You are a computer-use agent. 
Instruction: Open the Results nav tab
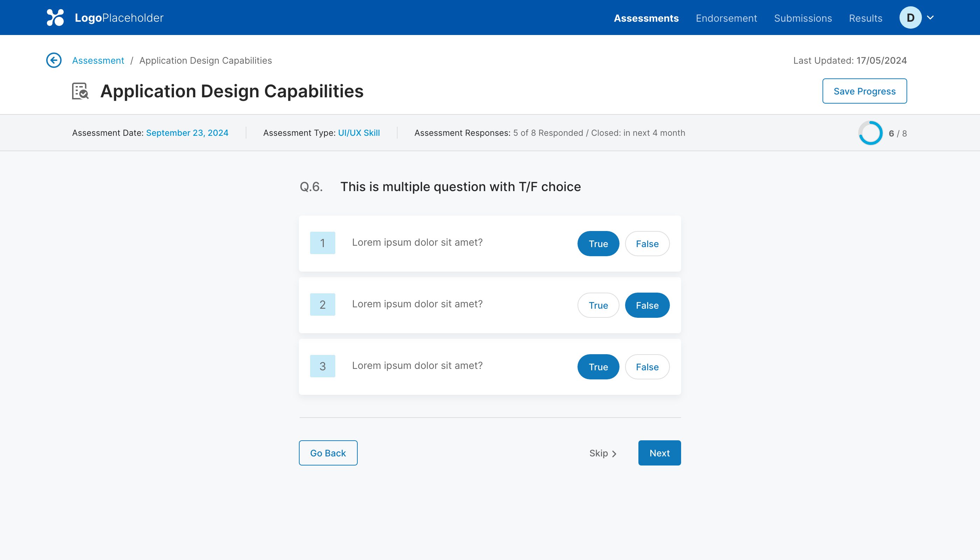click(866, 18)
